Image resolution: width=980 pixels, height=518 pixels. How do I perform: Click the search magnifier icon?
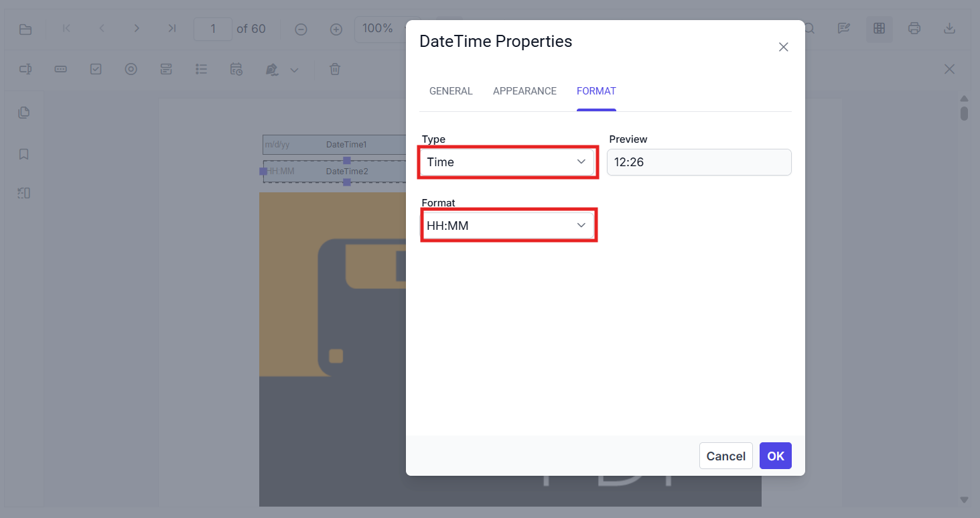coord(809,28)
